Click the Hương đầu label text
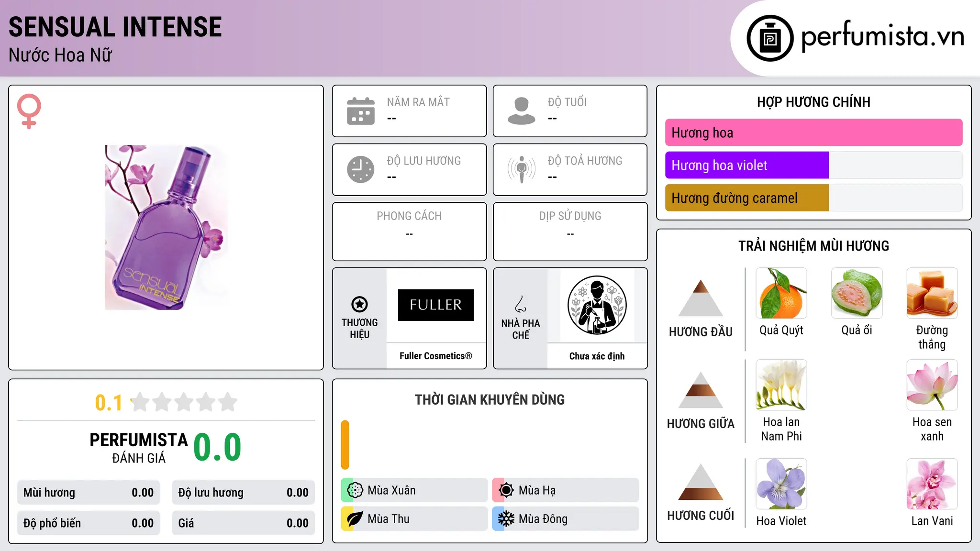This screenshot has width=980, height=551. pyautogui.click(x=701, y=331)
